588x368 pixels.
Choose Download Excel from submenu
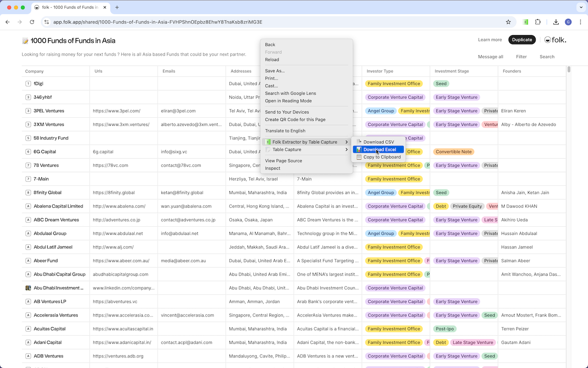tap(379, 149)
